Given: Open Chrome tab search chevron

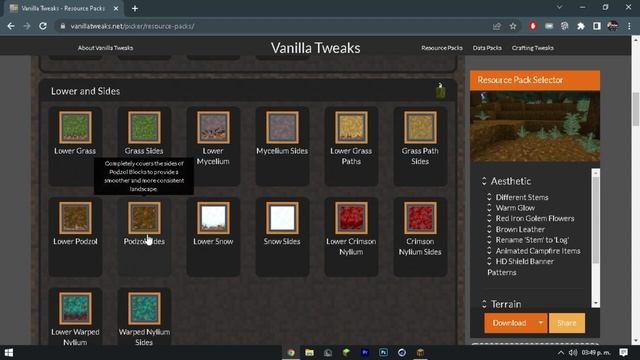Looking at the screenshot, I should click(x=560, y=7).
